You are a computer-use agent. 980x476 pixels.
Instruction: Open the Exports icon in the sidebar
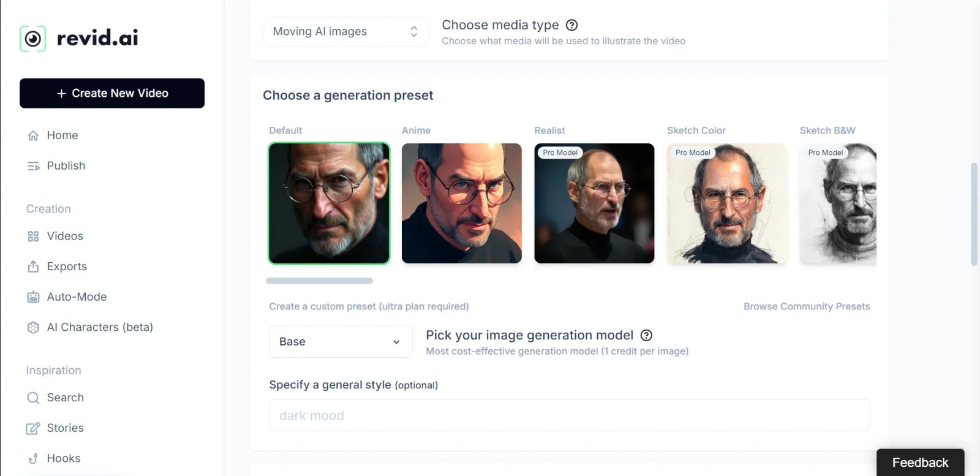33,266
